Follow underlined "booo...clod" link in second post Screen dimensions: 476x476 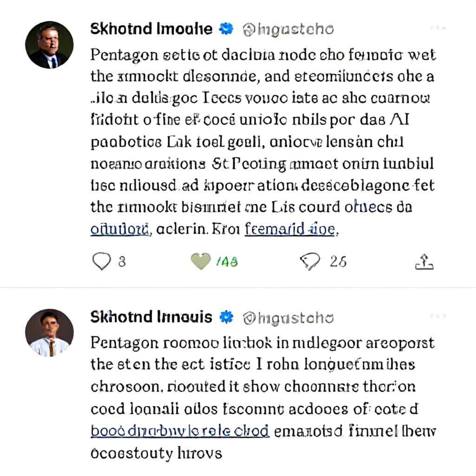tap(180, 431)
